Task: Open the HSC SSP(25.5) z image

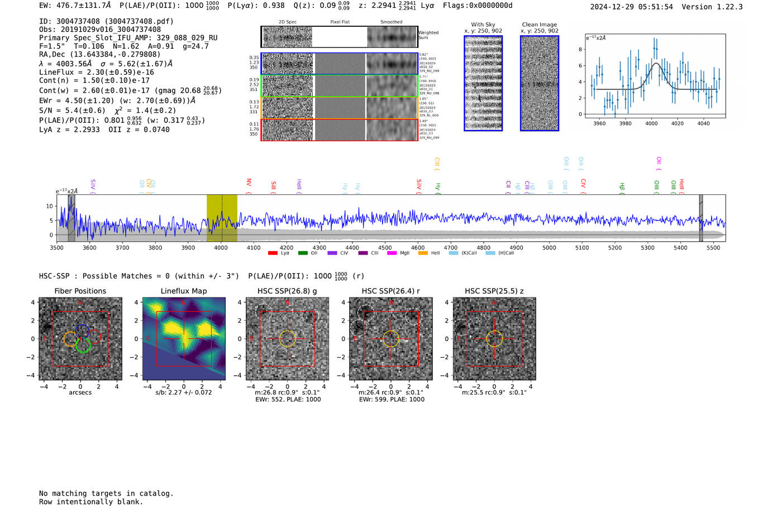Action: [x=494, y=339]
